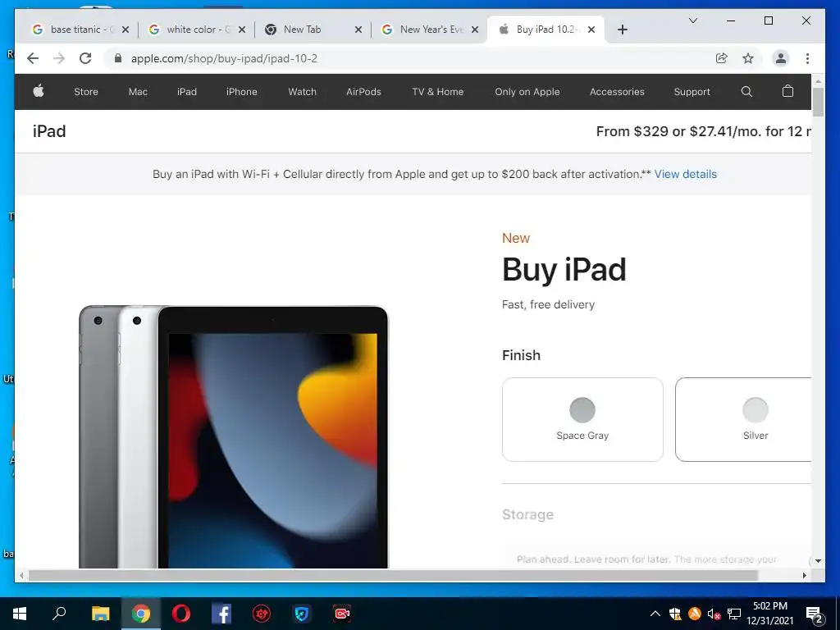Click the orange Avast tray icon
Screen dimensions: 840x630
click(694, 614)
